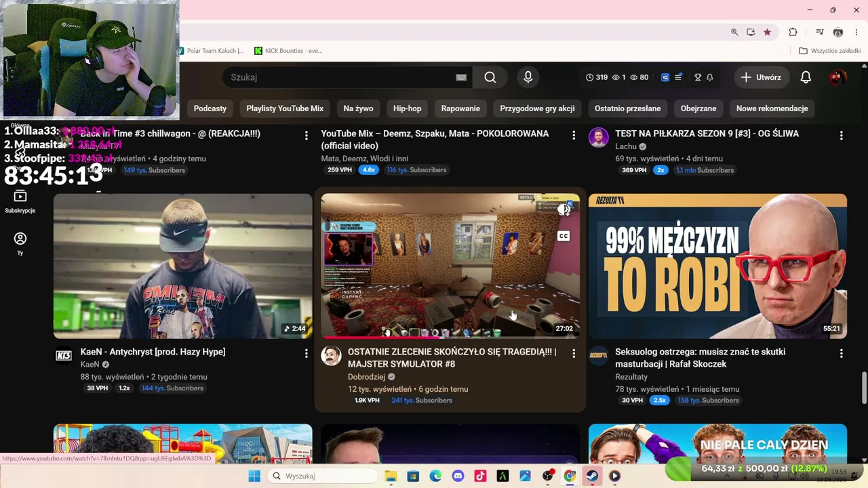Open the TEST NA PIŁKARZA SEZON 9 title
This screenshot has height=488, width=868.
(707, 134)
